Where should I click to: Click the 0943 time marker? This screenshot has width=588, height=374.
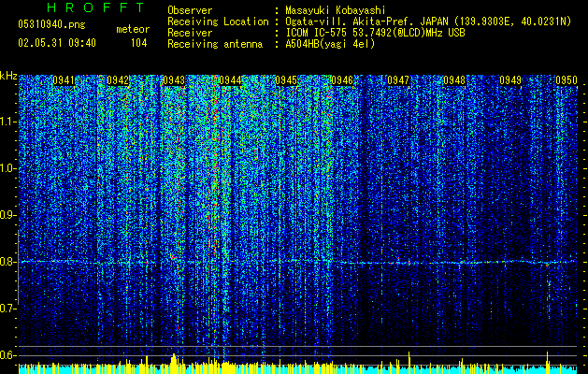click(174, 80)
